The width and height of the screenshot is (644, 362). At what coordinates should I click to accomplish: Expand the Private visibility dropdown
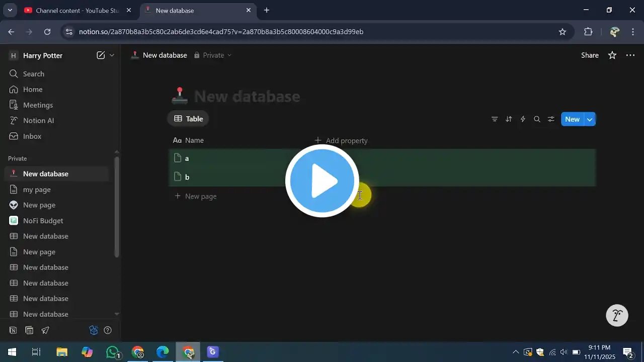213,55
